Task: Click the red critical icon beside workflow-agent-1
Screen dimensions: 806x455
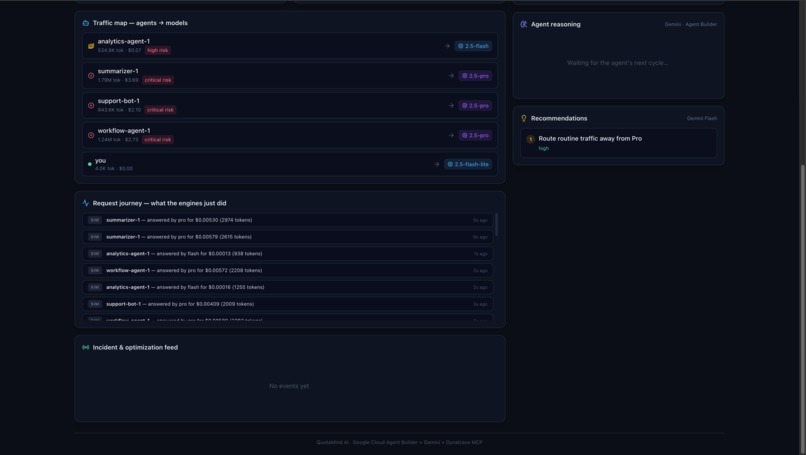Action: pos(91,135)
